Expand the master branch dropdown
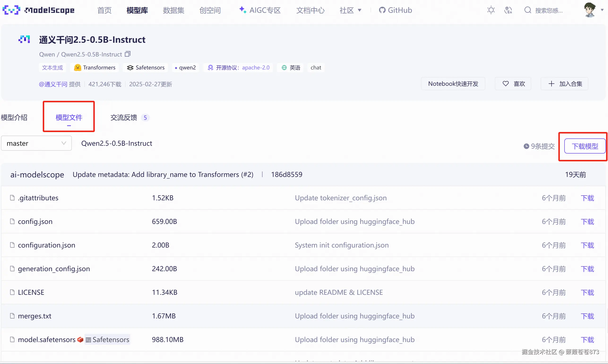Viewport: 608px width, 364px height. click(x=36, y=143)
